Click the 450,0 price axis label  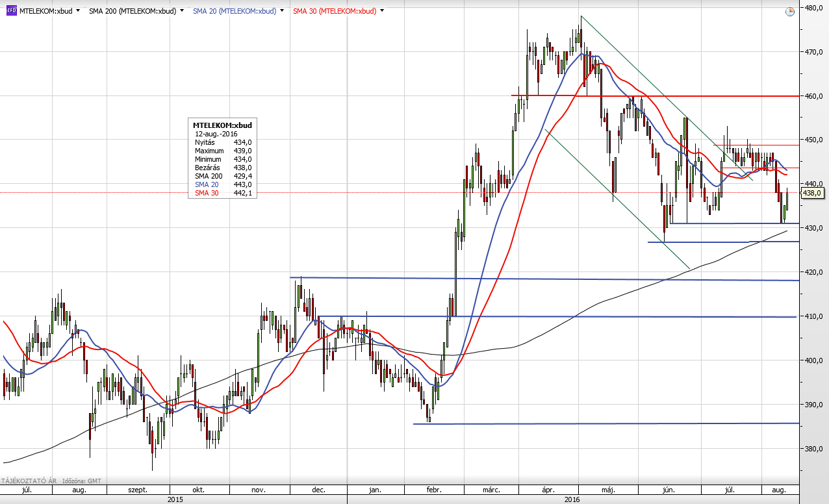pos(815,140)
